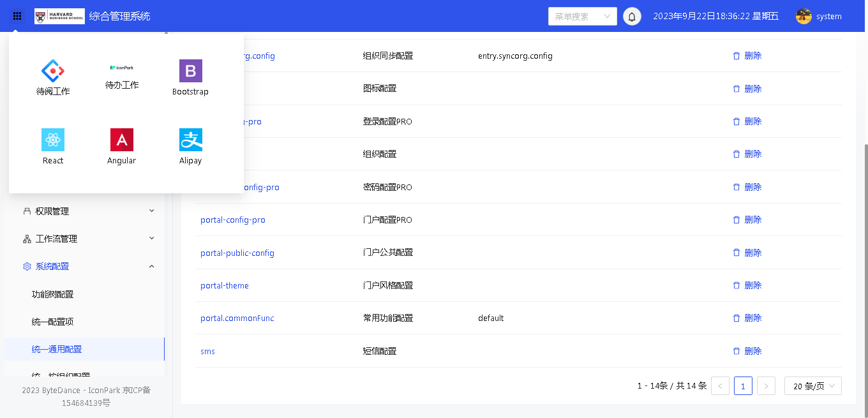Screen dimensions: 868x418
Task: Delete the sms configuration row
Action: coord(747,351)
